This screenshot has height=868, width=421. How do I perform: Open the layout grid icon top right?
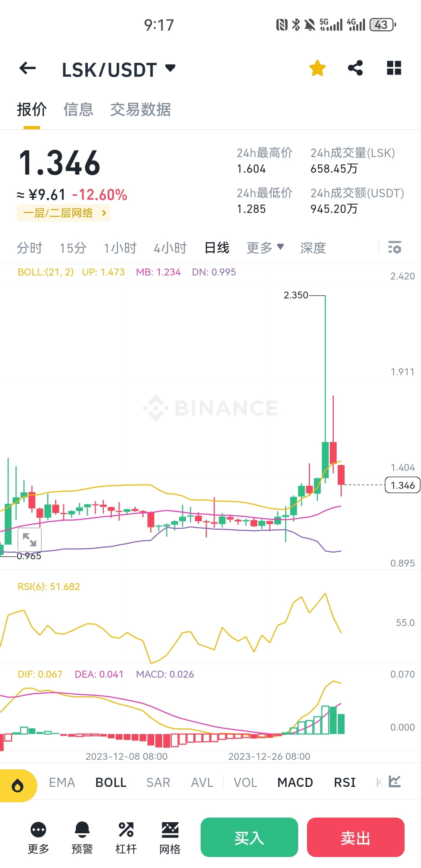click(394, 68)
